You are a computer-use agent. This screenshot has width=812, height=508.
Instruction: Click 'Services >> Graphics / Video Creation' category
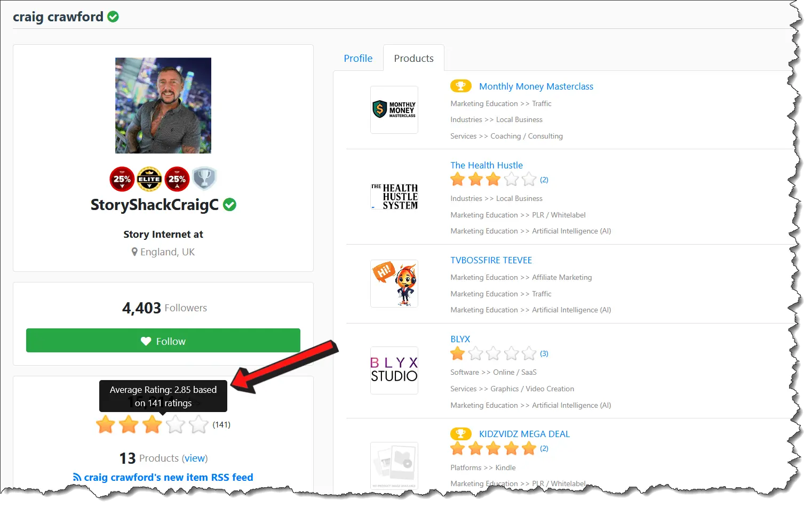point(512,389)
